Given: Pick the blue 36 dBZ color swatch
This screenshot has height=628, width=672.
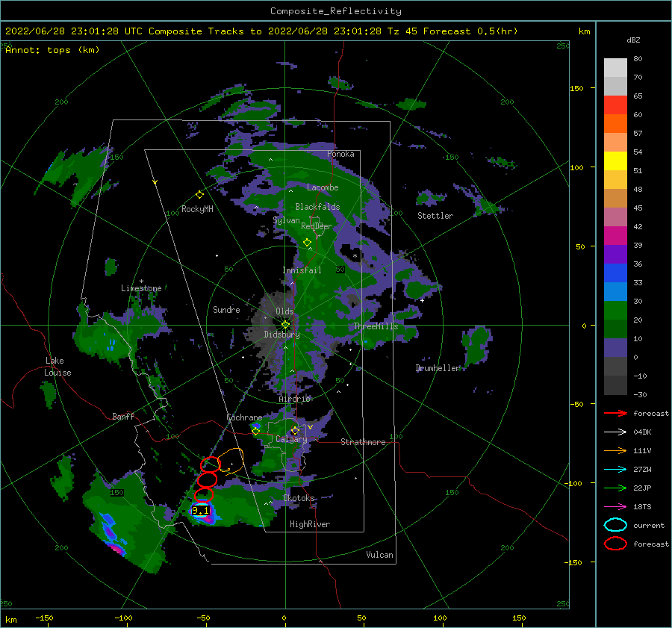Looking at the screenshot, I should [x=615, y=273].
